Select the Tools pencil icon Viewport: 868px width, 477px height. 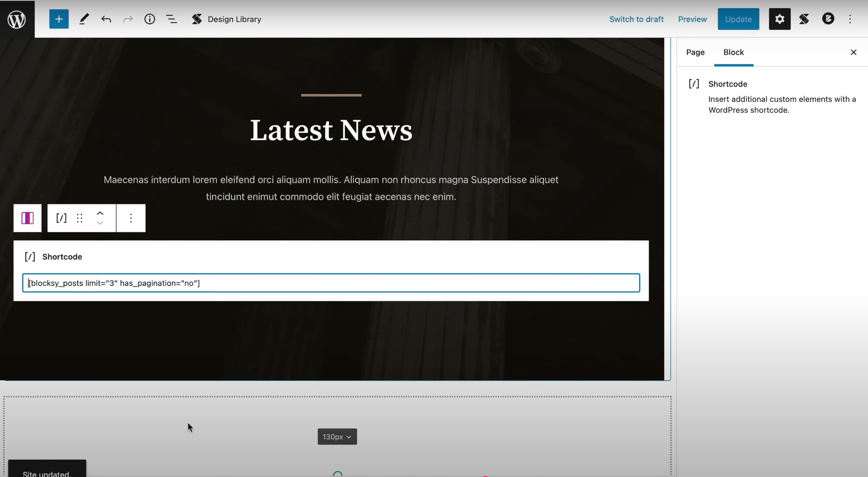pyautogui.click(x=84, y=19)
